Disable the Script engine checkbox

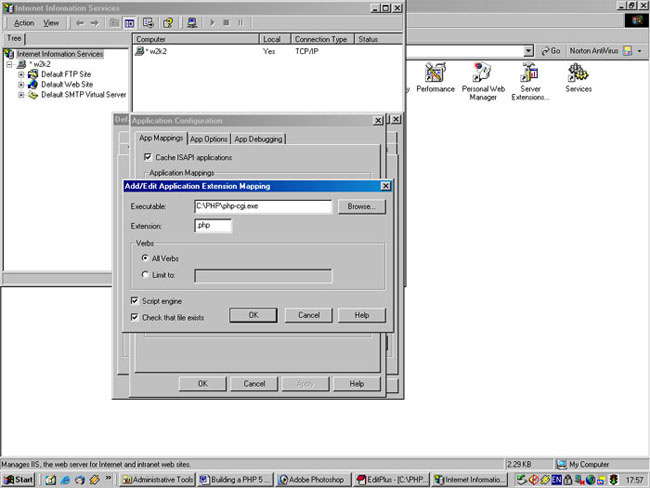(135, 300)
